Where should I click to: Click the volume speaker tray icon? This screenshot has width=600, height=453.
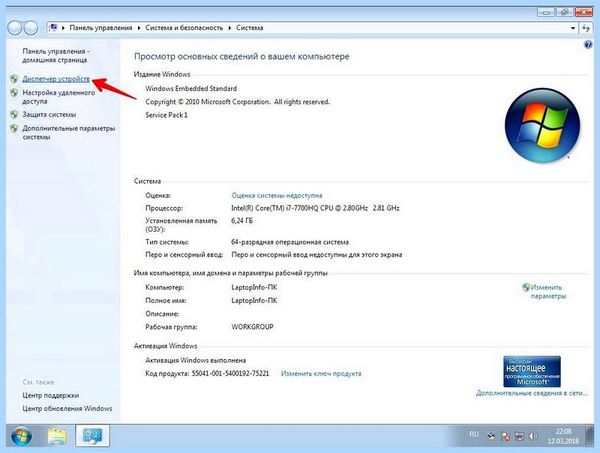point(532,436)
